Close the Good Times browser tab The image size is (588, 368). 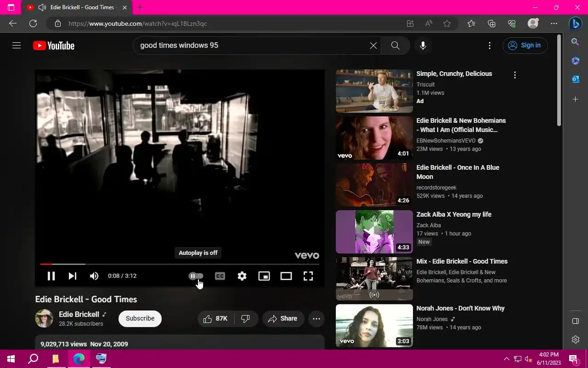pos(125,7)
